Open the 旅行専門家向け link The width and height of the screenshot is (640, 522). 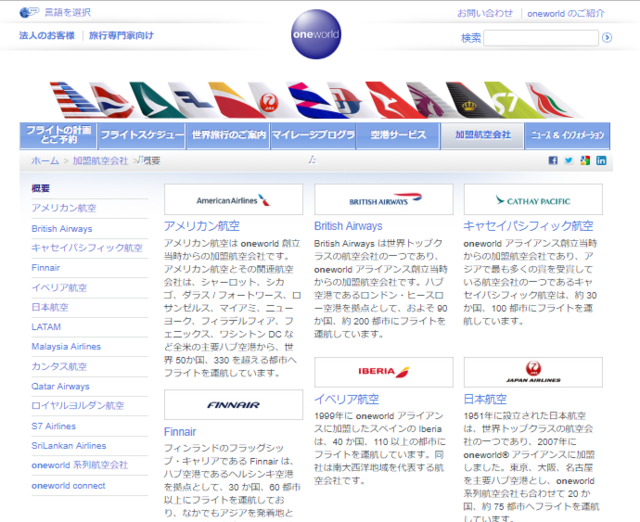(121, 36)
